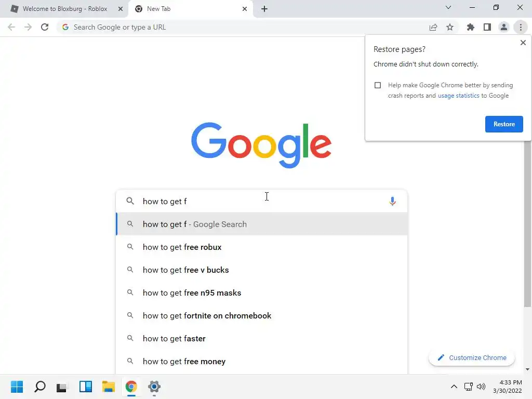Screen dimensions: 532x399
Task: Select suggestion 'how to get faster'
Action: click(x=262, y=339)
